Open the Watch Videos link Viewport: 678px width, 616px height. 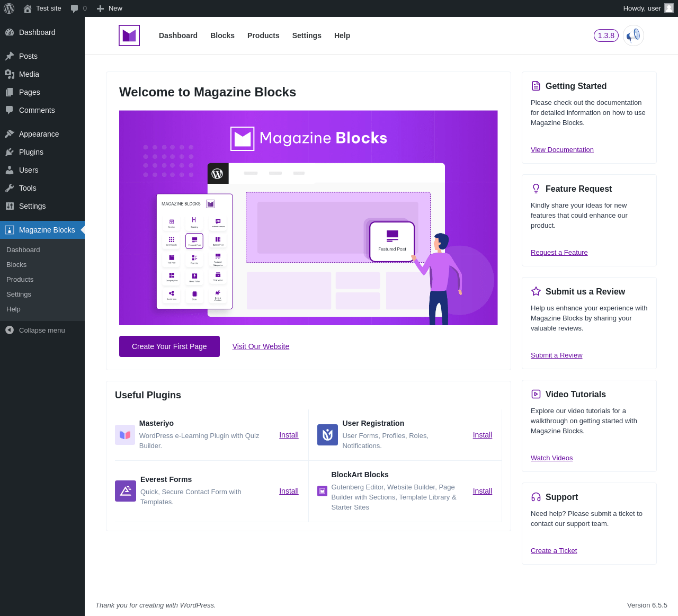551,458
